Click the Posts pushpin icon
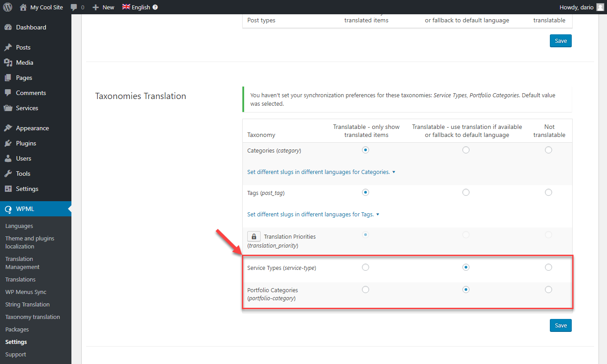Image resolution: width=607 pixels, height=364 pixels. [x=8, y=47]
